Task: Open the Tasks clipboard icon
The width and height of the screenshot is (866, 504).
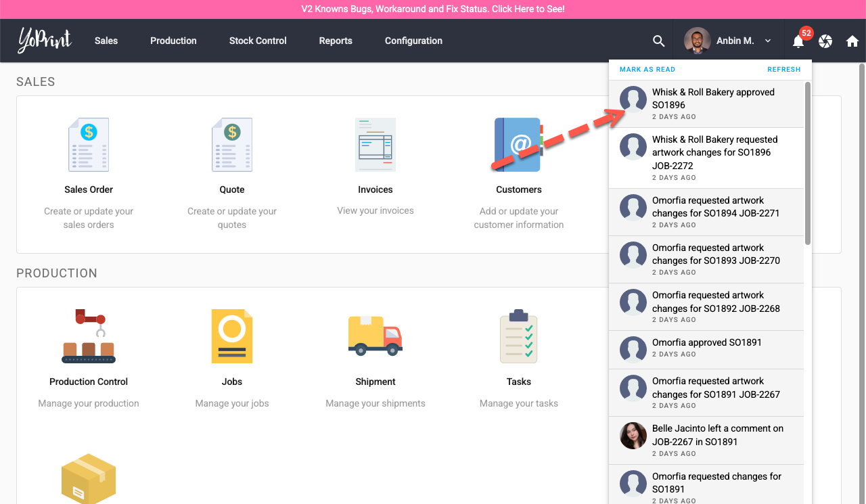Action: tap(518, 336)
